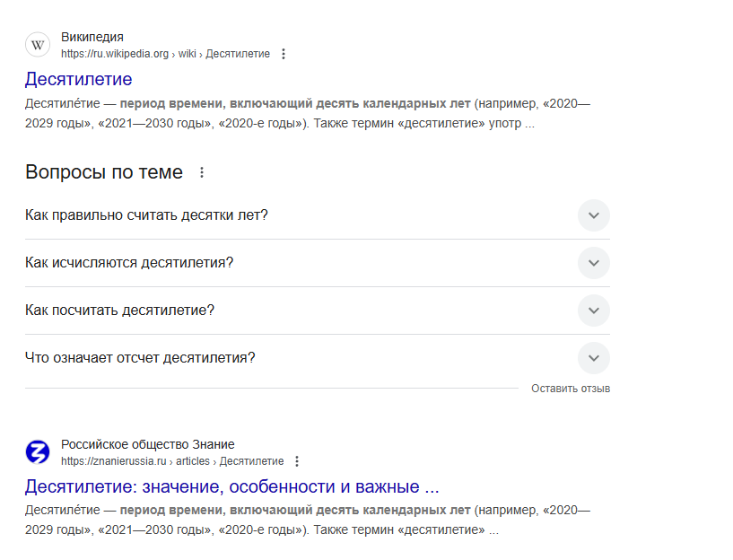Expand chevron for Что означает отсчет десятилетия
This screenshot has width=733, height=560.
594,358
